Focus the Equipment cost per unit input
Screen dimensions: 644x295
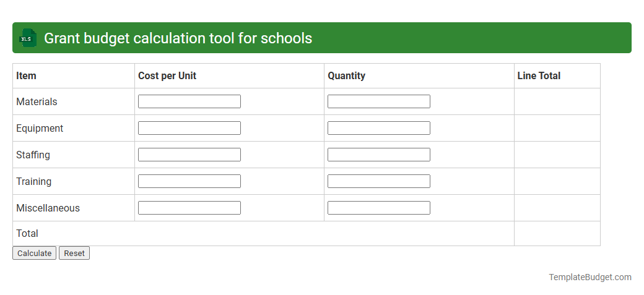pos(189,128)
